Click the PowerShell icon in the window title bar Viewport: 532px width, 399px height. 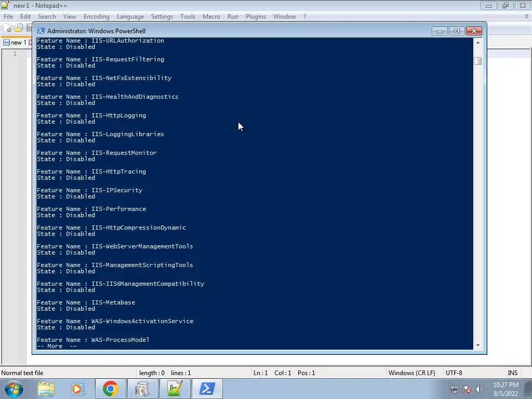click(x=41, y=31)
